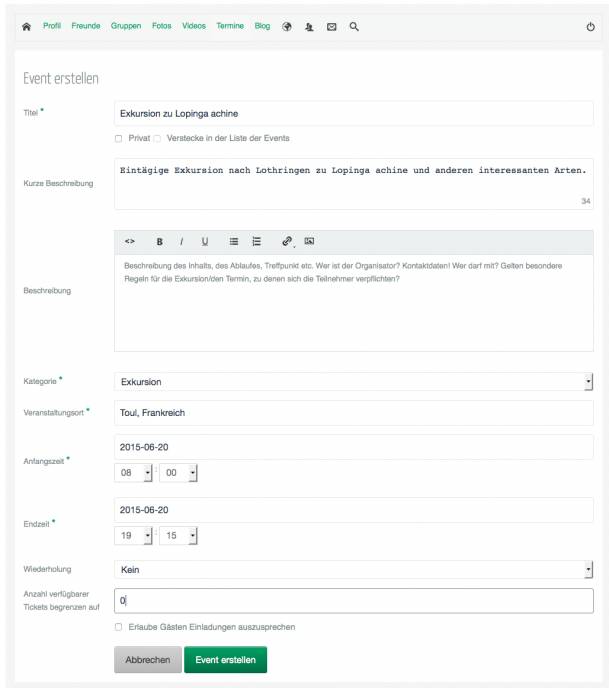Insert an image in description editor
Image resolution: width=609 pixels, height=688 pixels.
pos(309,241)
